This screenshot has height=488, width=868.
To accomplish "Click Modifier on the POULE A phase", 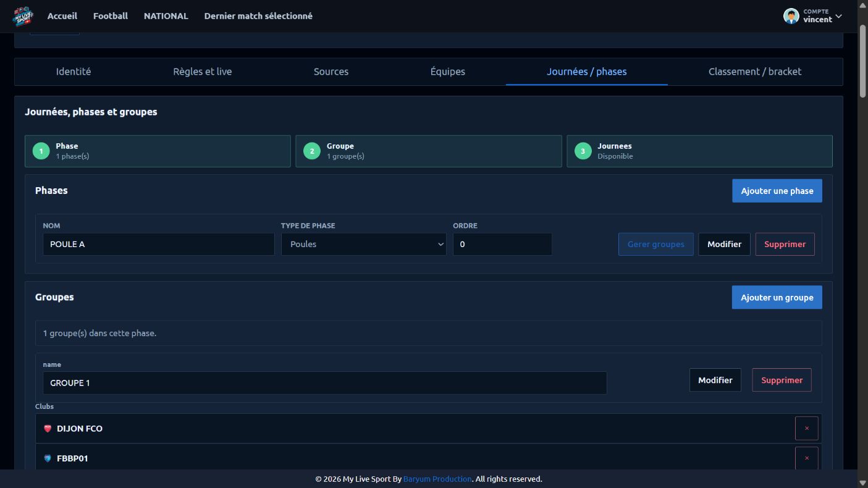I will (x=725, y=244).
